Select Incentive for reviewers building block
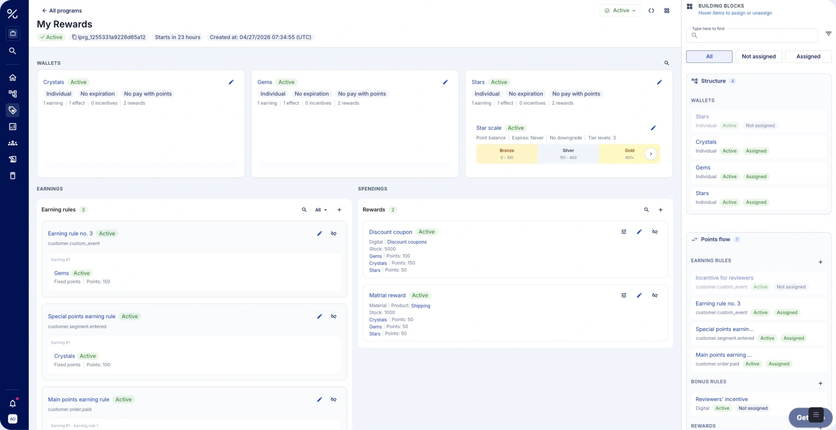The height and width of the screenshot is (430, 836). tap(758, 282)
